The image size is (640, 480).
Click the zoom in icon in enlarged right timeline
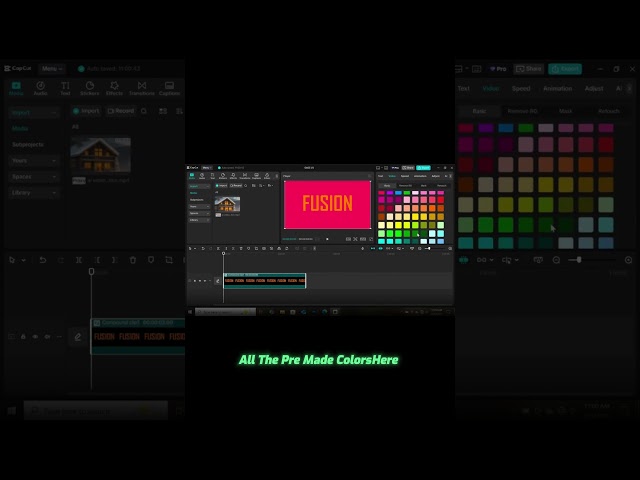click(629, 260)
